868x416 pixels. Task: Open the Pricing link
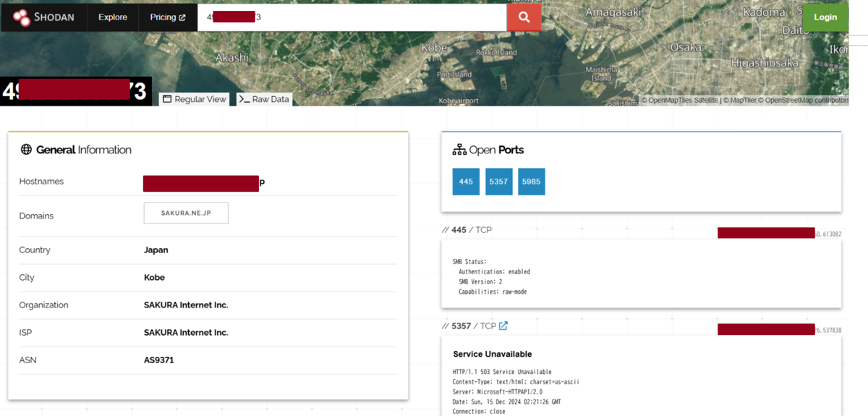pos(168,17)
